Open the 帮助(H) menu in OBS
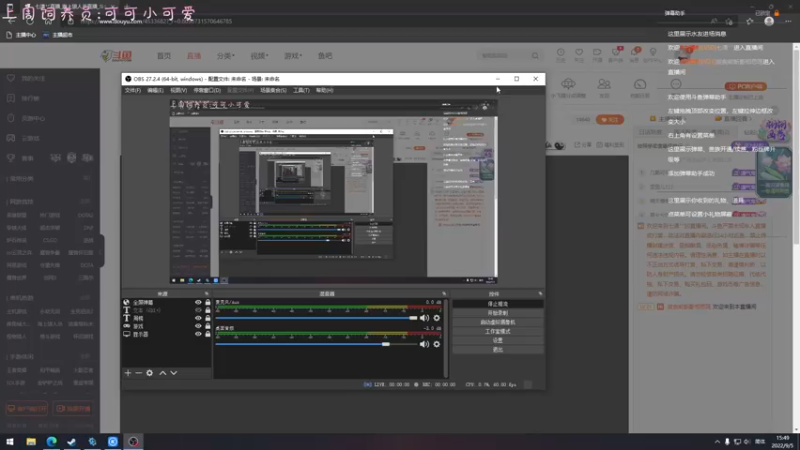 tap(324, 90)
